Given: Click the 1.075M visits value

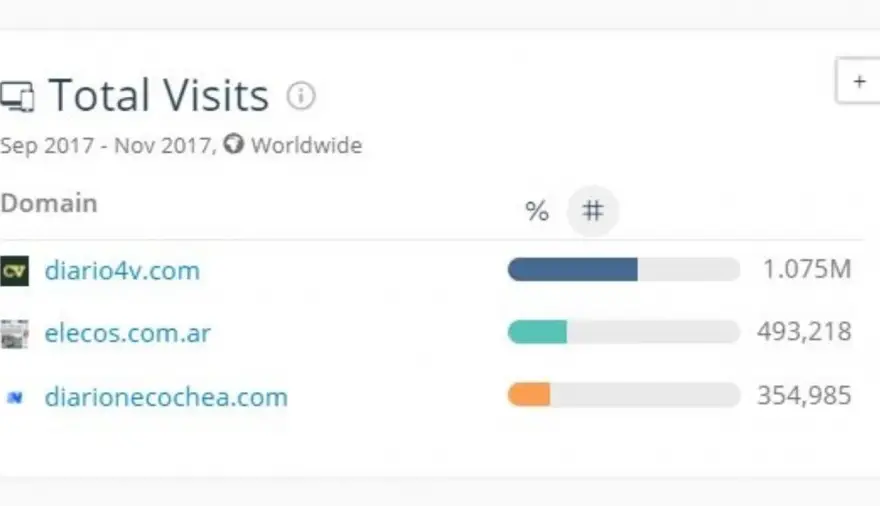Looking at the screenshot, I should tap(807, 269).
